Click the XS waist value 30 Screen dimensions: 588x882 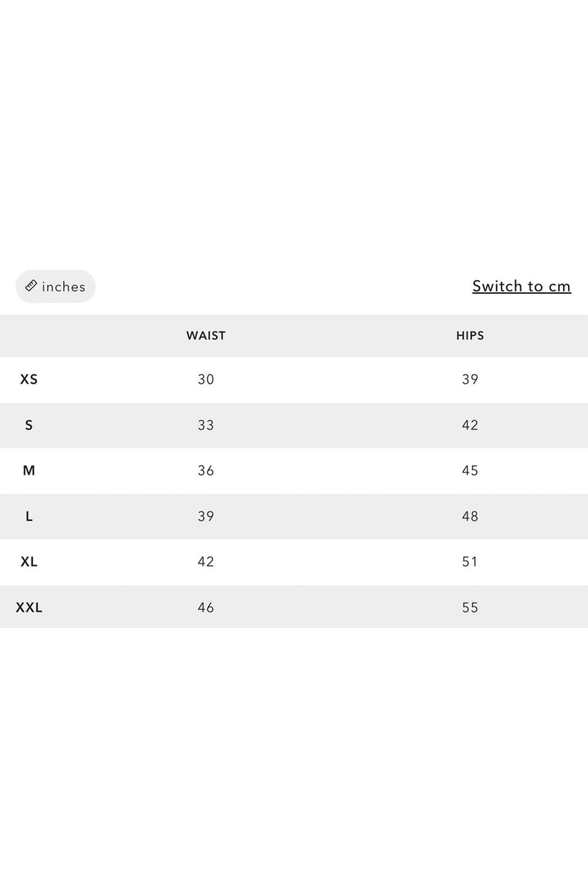206,380
